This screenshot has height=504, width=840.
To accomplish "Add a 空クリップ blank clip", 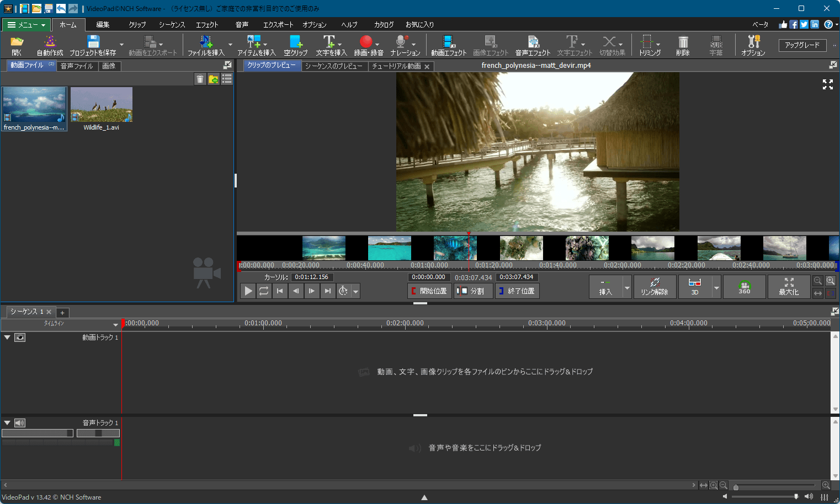I will (x=295, y=45).
